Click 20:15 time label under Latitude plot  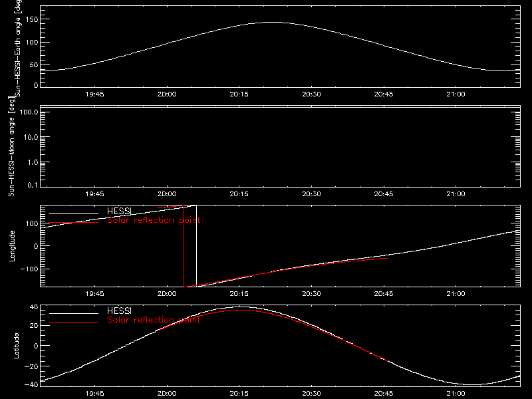pos(239,393)
